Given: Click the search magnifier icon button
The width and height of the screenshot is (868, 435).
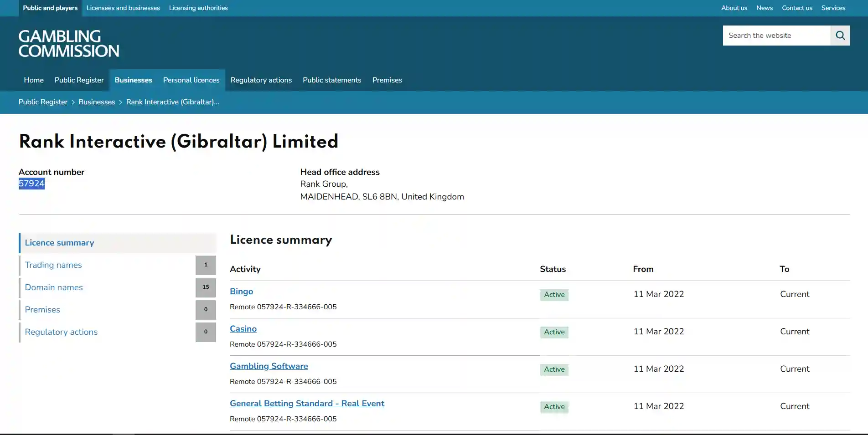Looking at the screenshot, I should tap(840, 36).
